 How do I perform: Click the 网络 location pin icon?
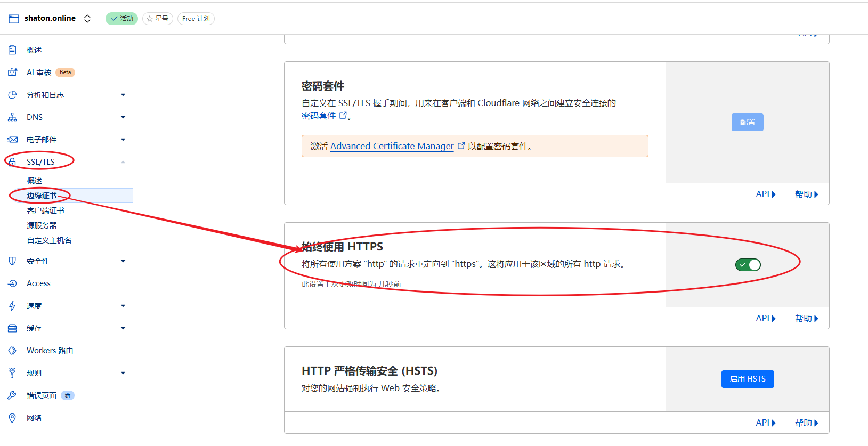(12, 418)
